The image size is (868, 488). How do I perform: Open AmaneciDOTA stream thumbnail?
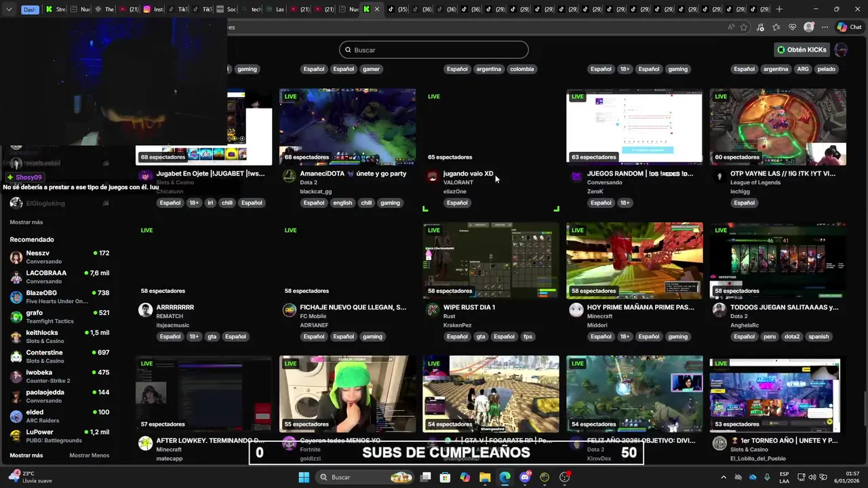pos(347,127)
